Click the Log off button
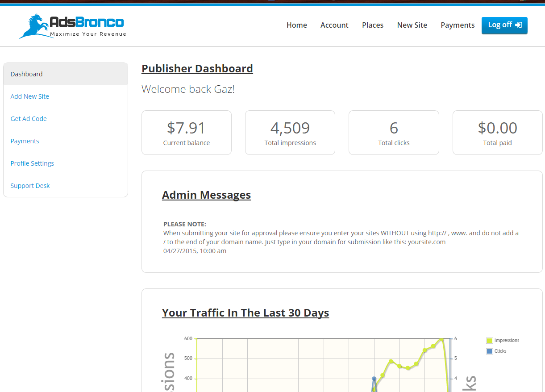Image resolution: width=545 pixels, height=392 pixels. coord(504,25)
